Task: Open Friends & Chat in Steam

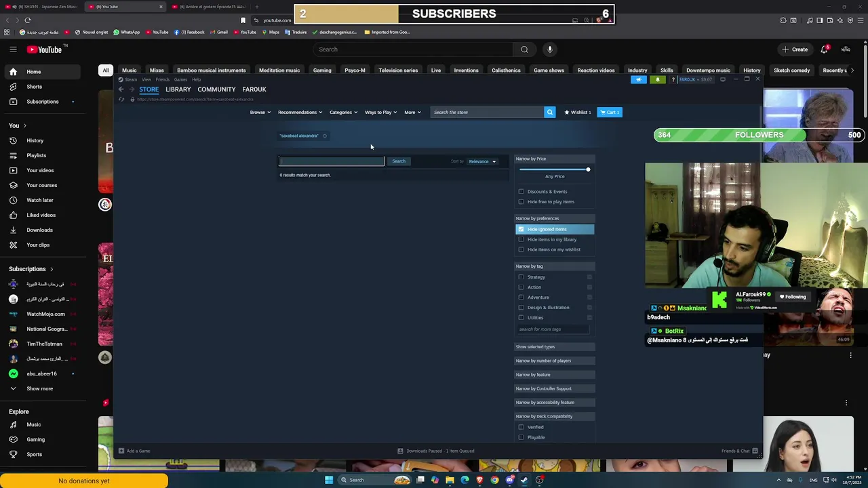Action: click(x=739, y=451)
